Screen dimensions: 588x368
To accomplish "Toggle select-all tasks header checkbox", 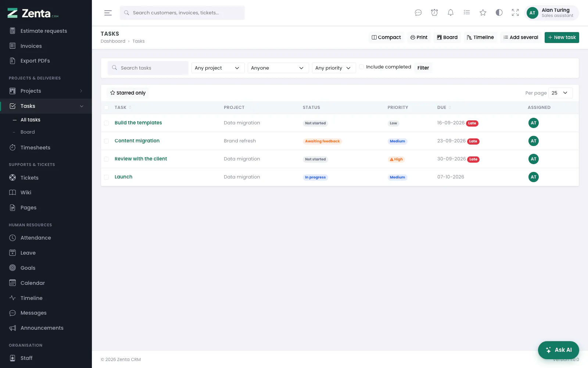I will tap(106, 107).
